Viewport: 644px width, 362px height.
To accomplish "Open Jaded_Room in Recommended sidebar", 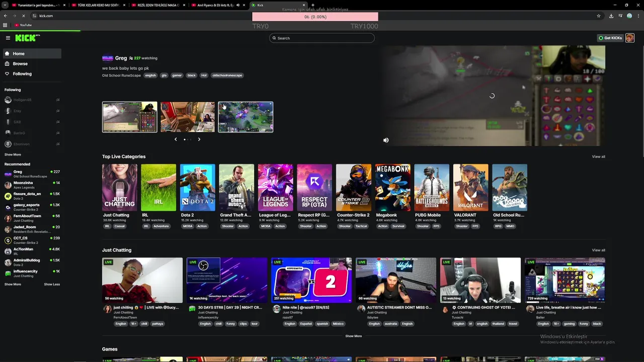I will click(32, 229).
